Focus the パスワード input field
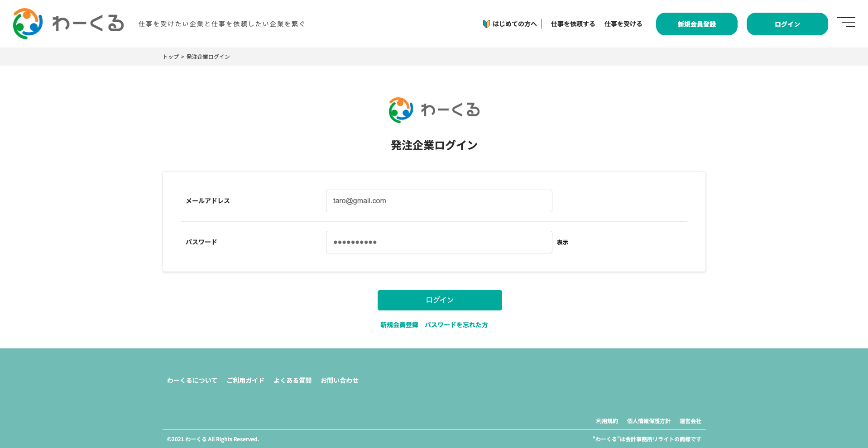The image size is (868, 448). (x=439, y=242)
